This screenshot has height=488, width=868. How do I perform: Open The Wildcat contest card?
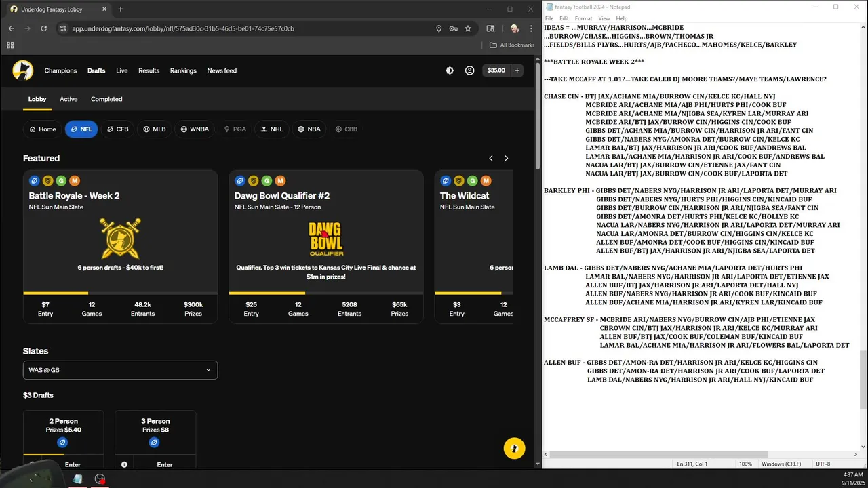[x=473, y=247]
